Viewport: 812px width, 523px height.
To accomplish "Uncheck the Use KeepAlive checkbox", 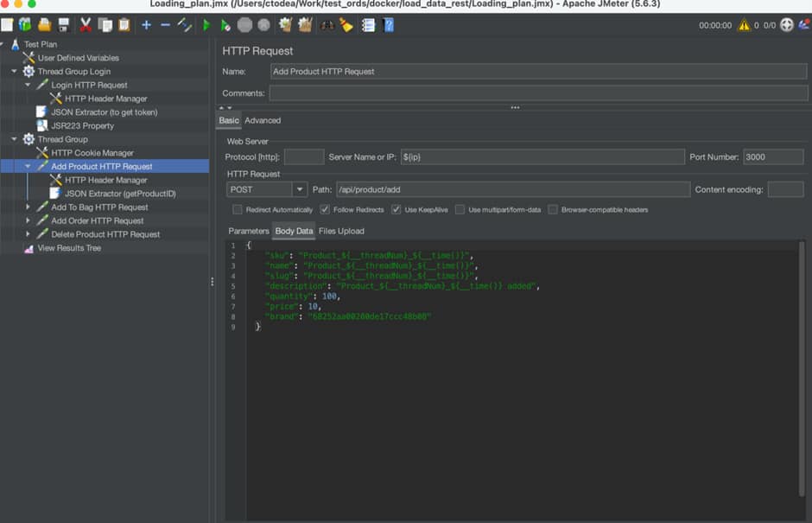I will coord(396,209).
